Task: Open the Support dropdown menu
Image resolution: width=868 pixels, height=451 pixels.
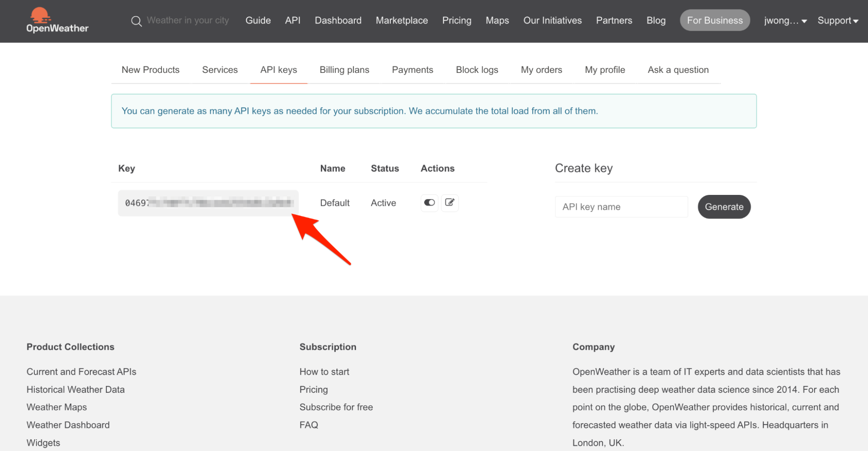Action: click(838, 20)
